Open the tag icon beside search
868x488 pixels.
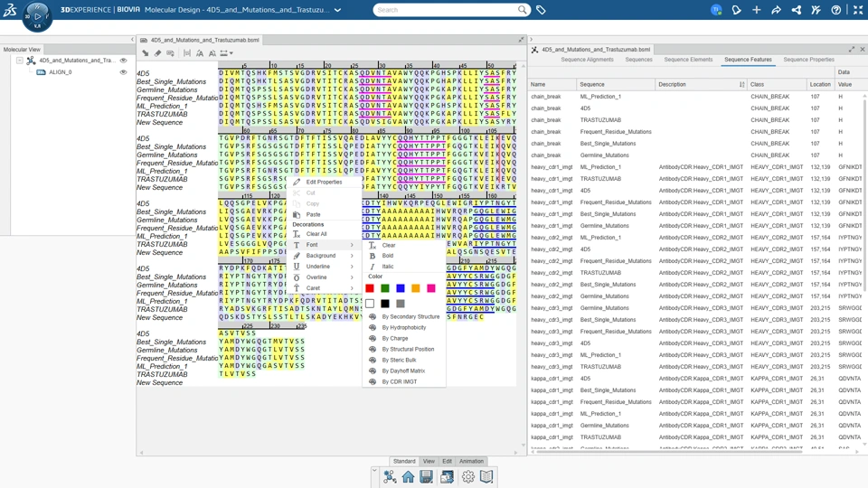click(541, 9)
